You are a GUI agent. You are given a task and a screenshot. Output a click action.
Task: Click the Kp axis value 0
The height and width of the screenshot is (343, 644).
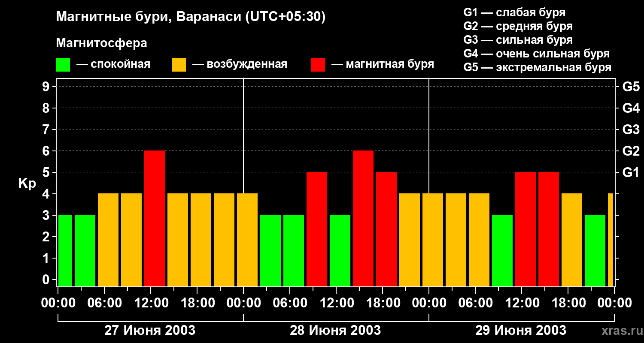(47, 280)
